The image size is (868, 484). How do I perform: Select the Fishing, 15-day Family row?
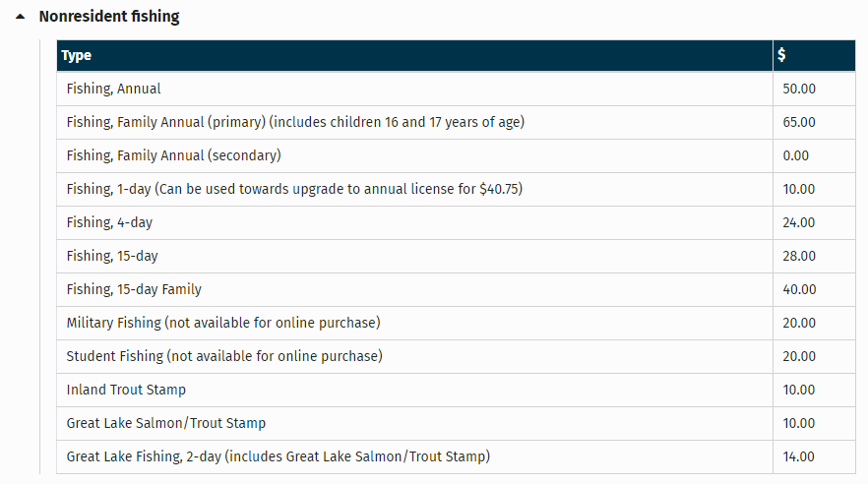[134, 289]
